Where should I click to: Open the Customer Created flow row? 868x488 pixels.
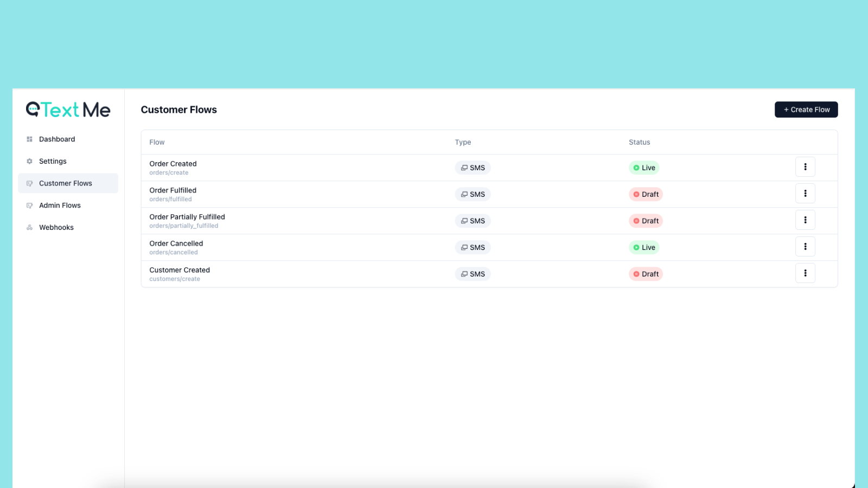pos(489,274)
